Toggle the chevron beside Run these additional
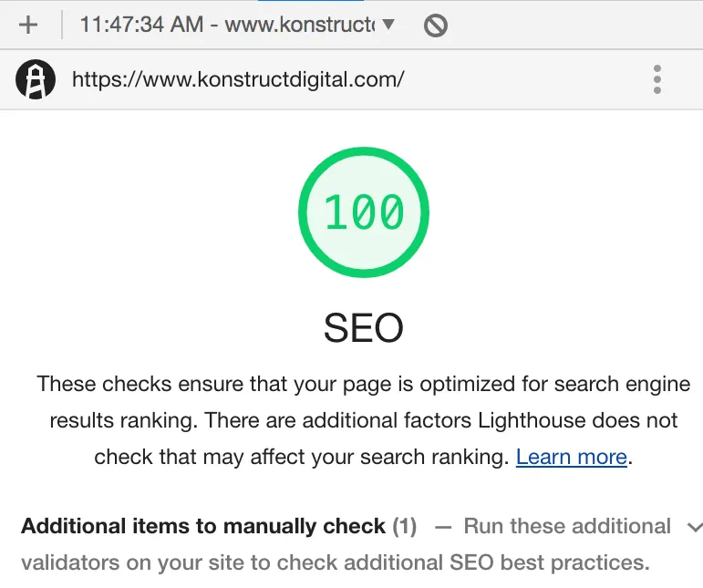 [x=695, y=527]
